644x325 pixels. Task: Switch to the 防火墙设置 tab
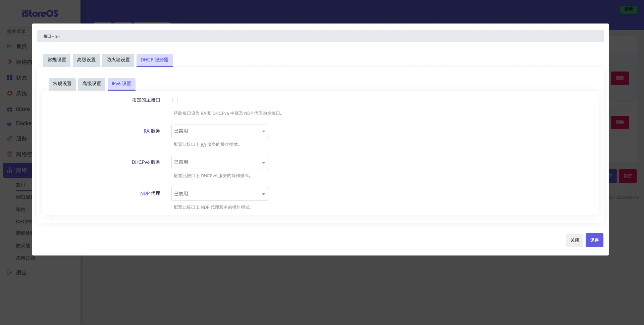[118, 60]
